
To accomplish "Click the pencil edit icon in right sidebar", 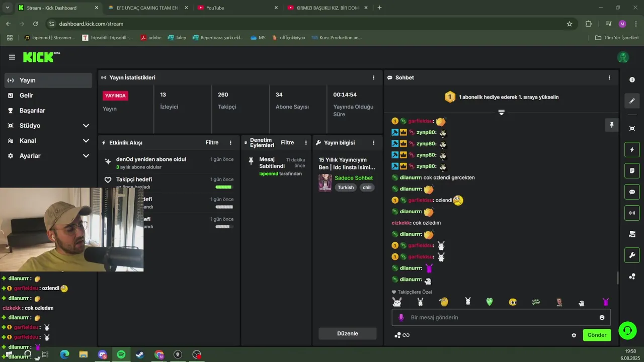I will (632, 101).
